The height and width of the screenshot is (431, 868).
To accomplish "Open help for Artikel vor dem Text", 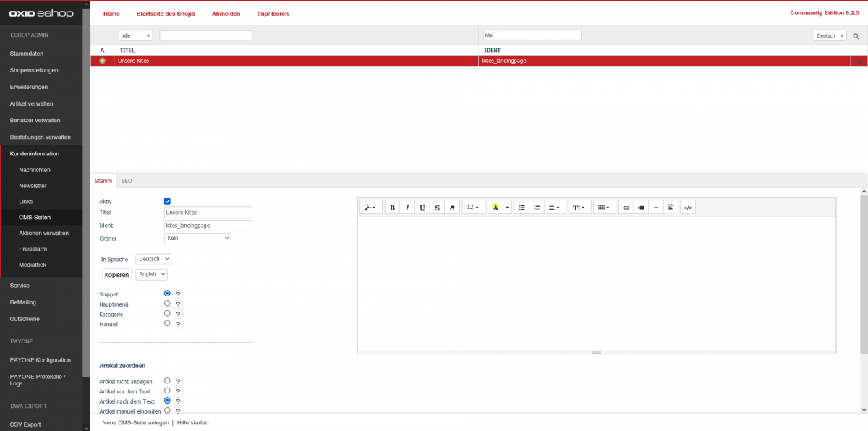I will click(178, 391).
